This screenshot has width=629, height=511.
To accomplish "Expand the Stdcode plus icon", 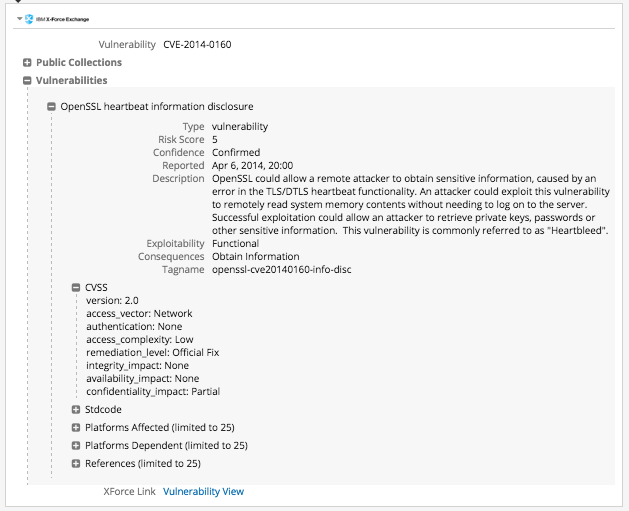I will 76,409.
